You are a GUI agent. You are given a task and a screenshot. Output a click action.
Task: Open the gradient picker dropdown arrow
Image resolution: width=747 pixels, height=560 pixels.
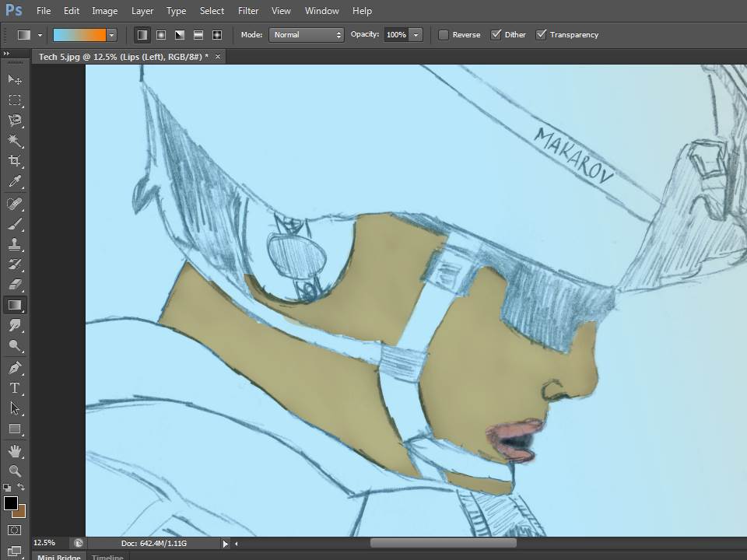coord(112,35)
